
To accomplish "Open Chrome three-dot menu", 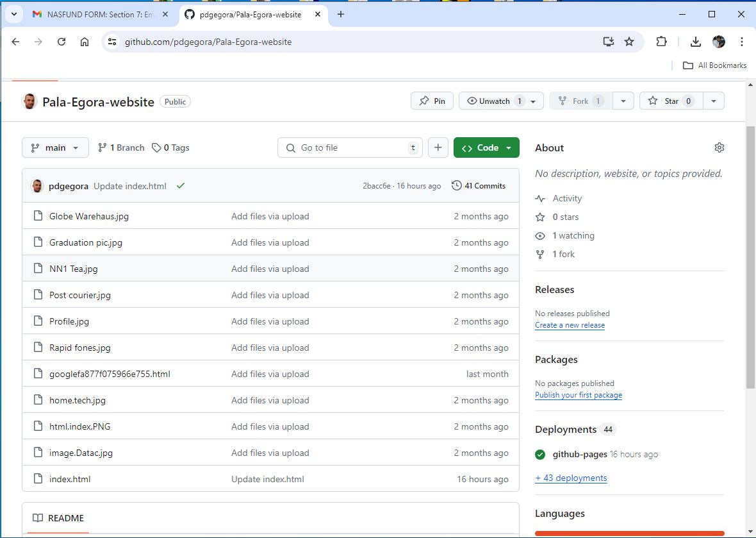I will (x=741, y=42).
